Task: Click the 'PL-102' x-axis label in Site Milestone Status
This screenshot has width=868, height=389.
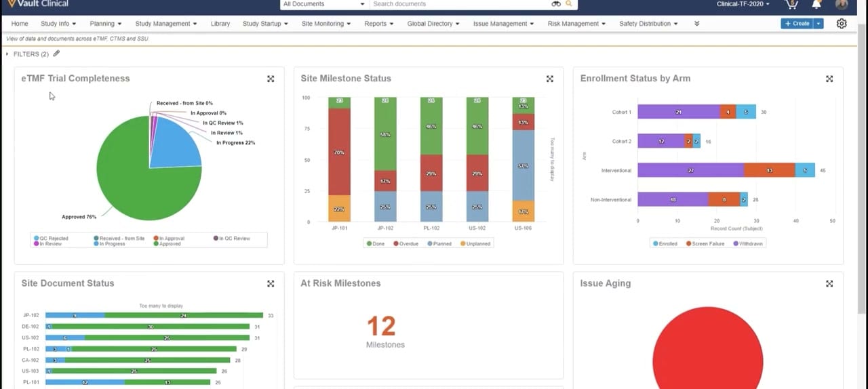Action: 431,228
